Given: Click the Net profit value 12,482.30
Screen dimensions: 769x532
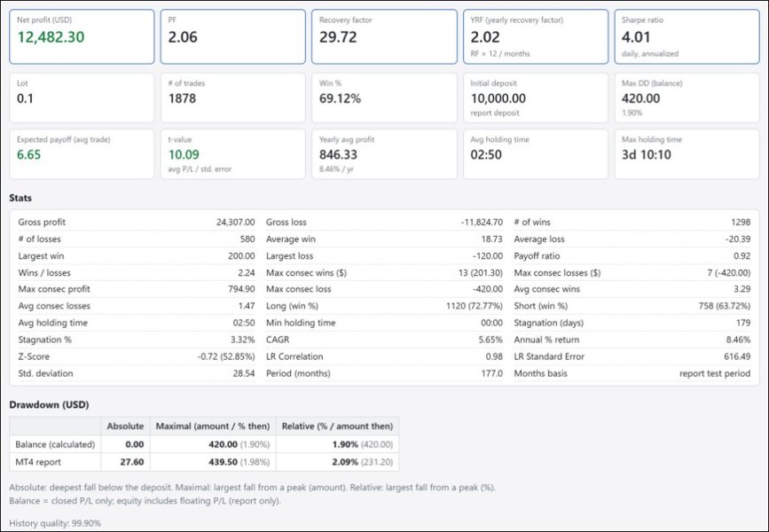Looking at the screenshot, I should coord(51,37).
